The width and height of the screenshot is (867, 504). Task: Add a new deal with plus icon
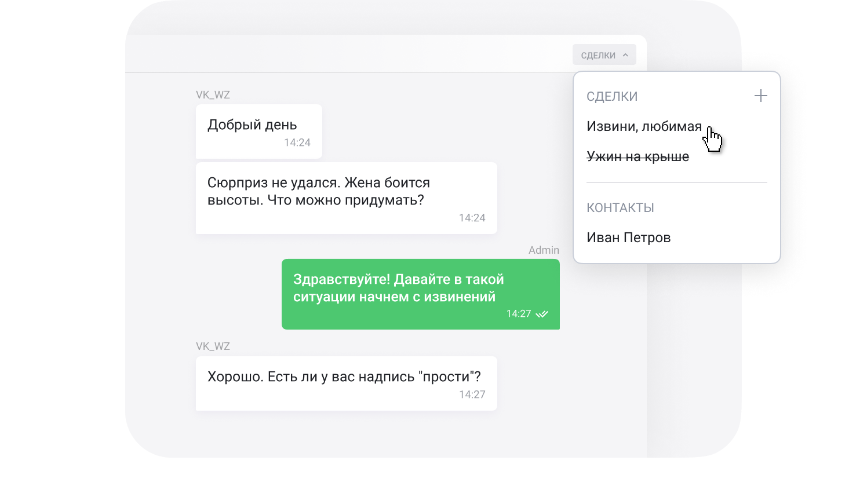point(760,96)
